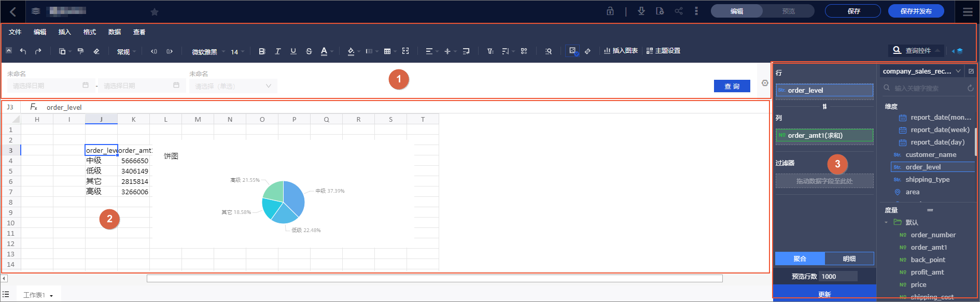Click the redo arrow
Viewport: 980px width, 302px height.
coord(38,51)
